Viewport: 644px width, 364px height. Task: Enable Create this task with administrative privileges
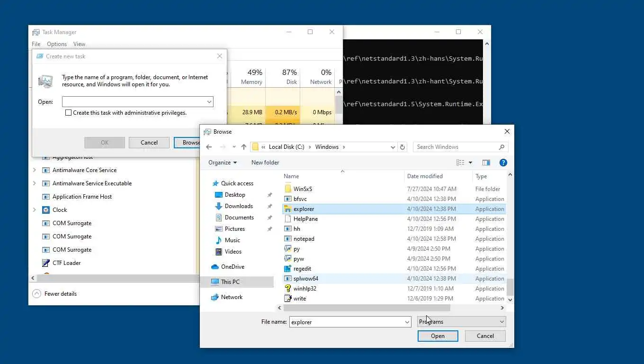coord(68,113)
